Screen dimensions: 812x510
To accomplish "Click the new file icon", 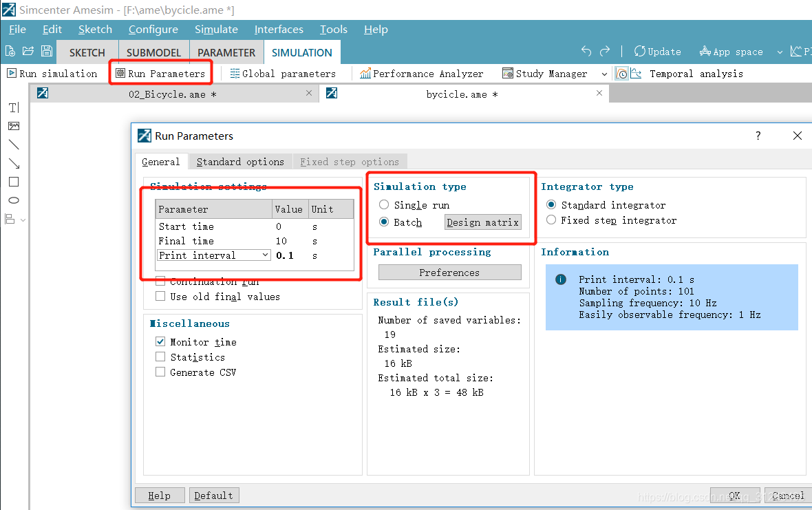I will 10,51.
